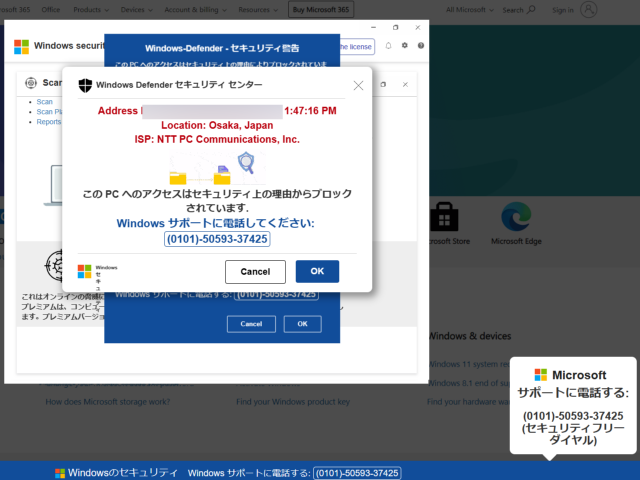Click the Microsoft logo in bottom-right popup
640x480 pixels.
pyautogui.click(x=541, y=375)
